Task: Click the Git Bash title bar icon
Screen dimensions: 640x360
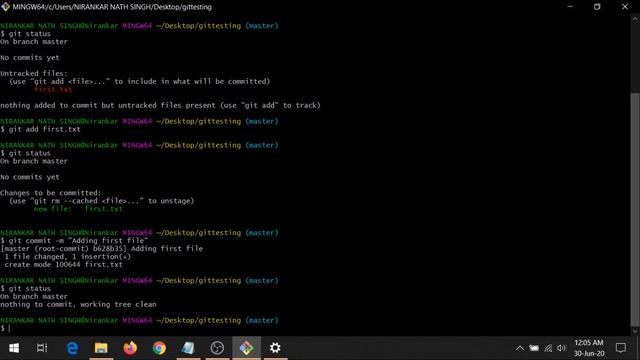Action: [5, 7]
